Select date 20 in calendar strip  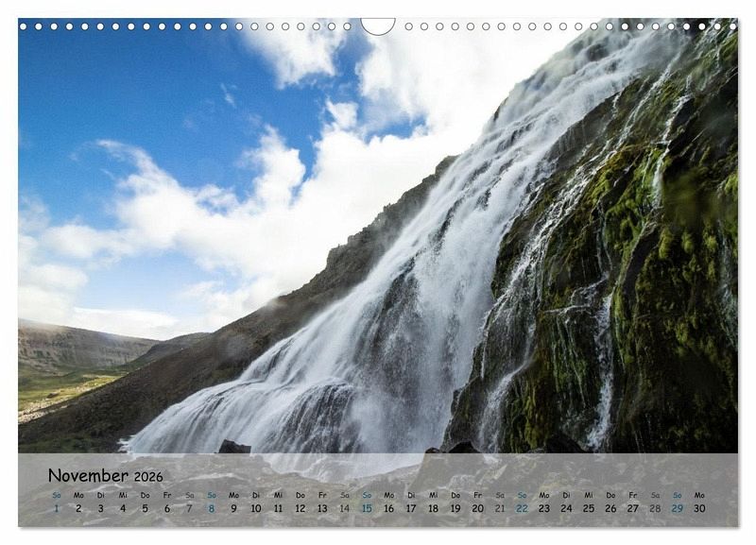(478, 508)
